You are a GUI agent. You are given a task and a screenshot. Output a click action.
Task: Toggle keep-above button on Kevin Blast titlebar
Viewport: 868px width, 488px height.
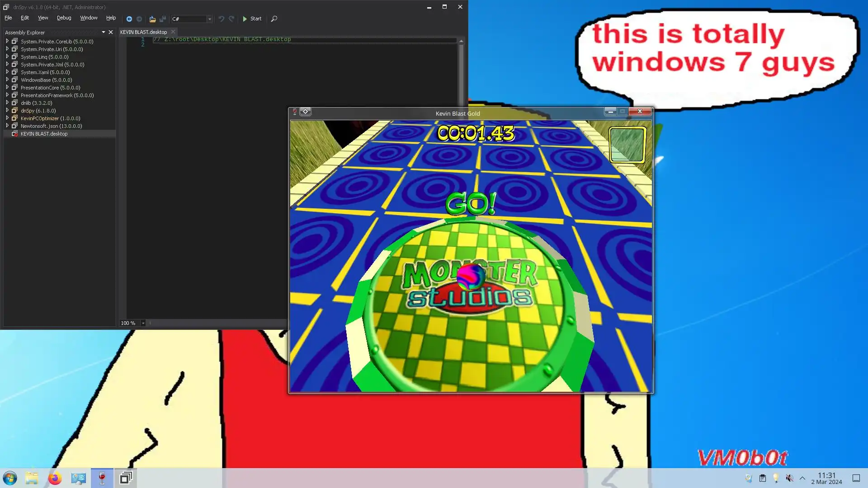pos(306,112)
